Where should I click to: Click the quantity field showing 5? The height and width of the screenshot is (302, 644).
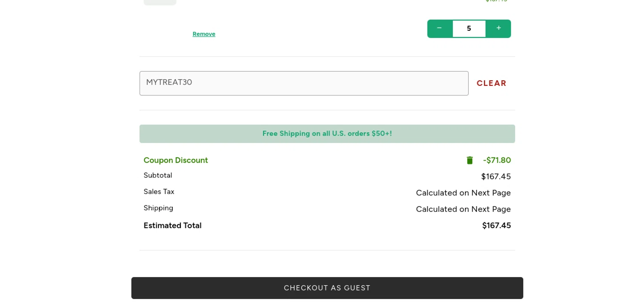pos(469,29)
